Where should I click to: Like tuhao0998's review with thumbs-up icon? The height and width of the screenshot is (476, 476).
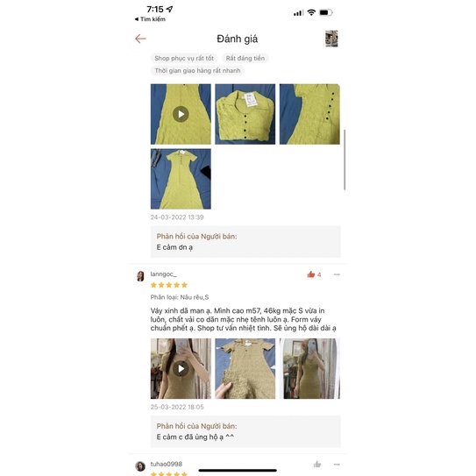click(317, 464)
